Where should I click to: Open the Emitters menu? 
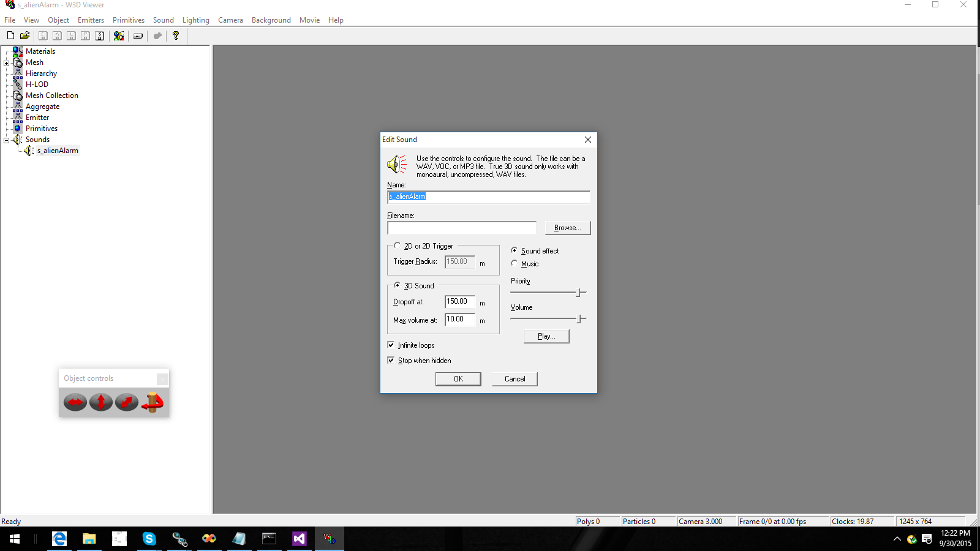[x=91, y=20]
